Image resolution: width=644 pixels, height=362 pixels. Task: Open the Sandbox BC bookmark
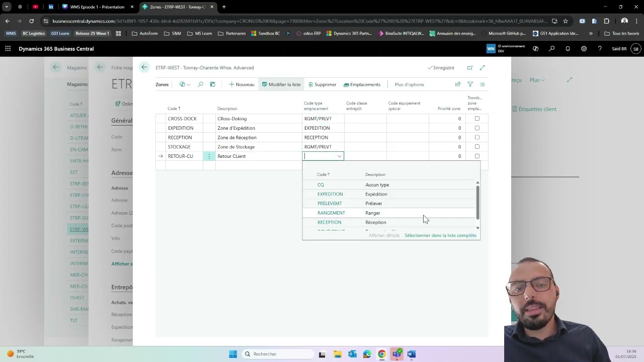click(265, 34)
